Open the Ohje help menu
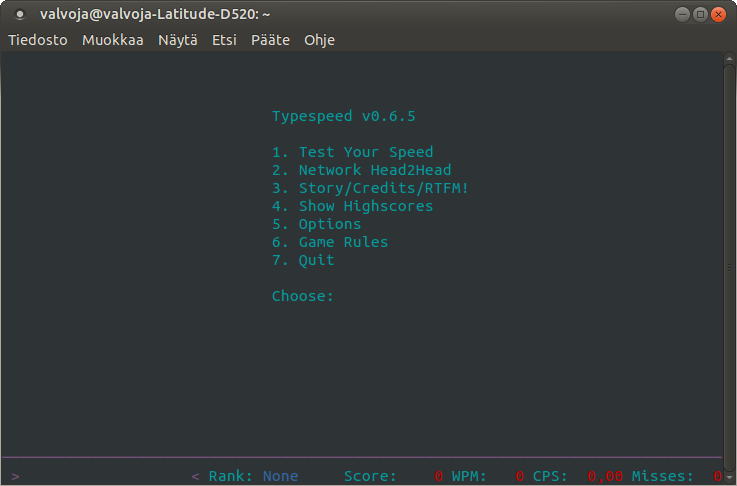 tap(319, 40)
